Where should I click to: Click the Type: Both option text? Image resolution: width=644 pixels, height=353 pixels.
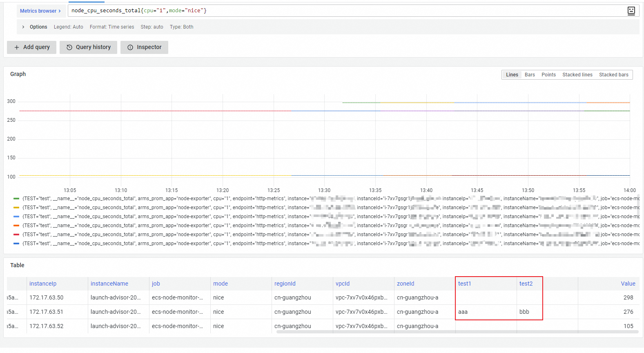pos(182,27)
